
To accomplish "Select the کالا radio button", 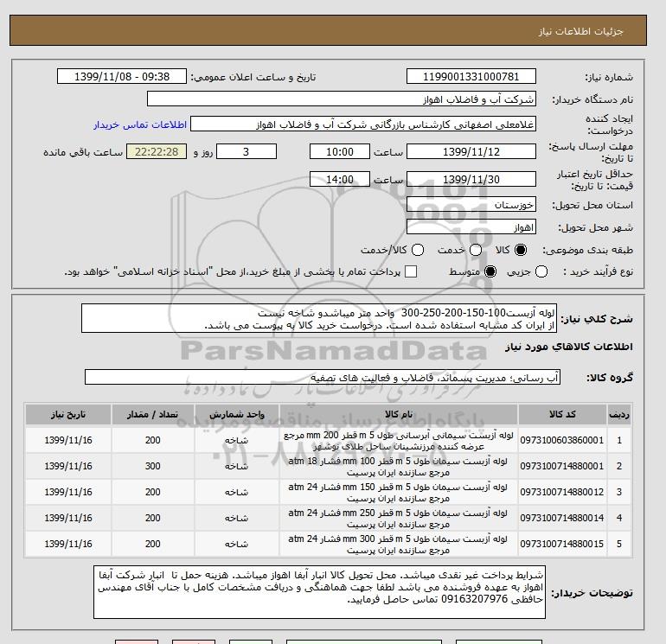I will point(521,250).
